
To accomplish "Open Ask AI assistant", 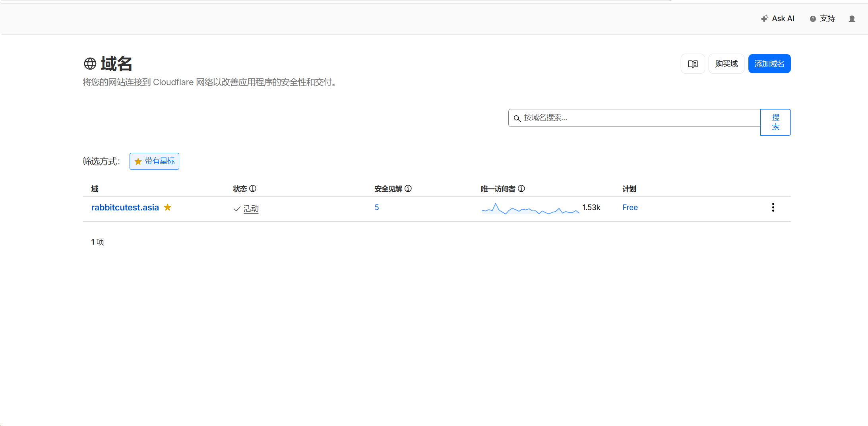I will [x=777, y=19].
